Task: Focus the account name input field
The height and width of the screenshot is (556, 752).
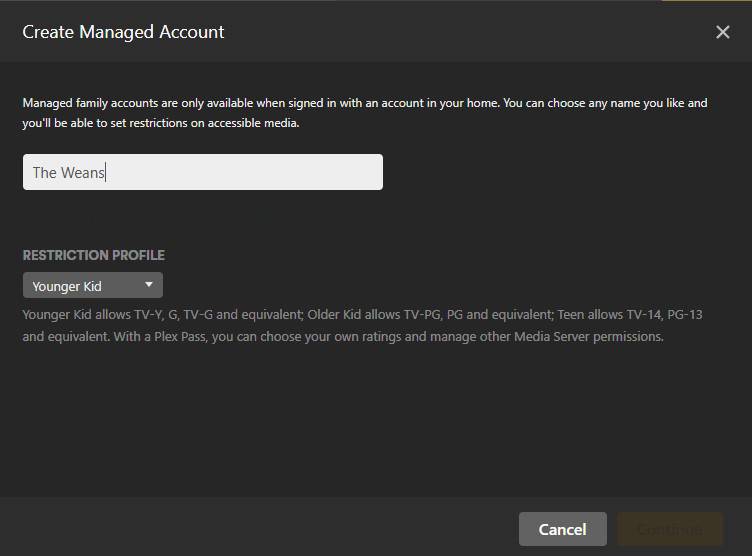Action: pyautogui.click(x=202, y=172)
